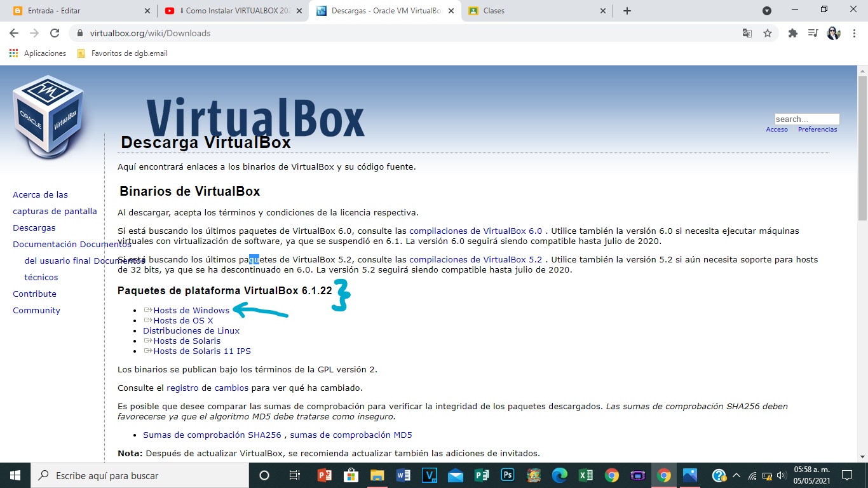Click the Distribuciones de Linux link
The image size is (868, 488).
(x=191, y=330)
